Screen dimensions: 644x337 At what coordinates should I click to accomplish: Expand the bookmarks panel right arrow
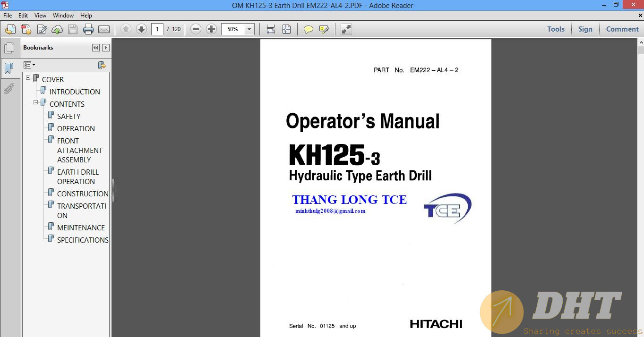(106, 48)
